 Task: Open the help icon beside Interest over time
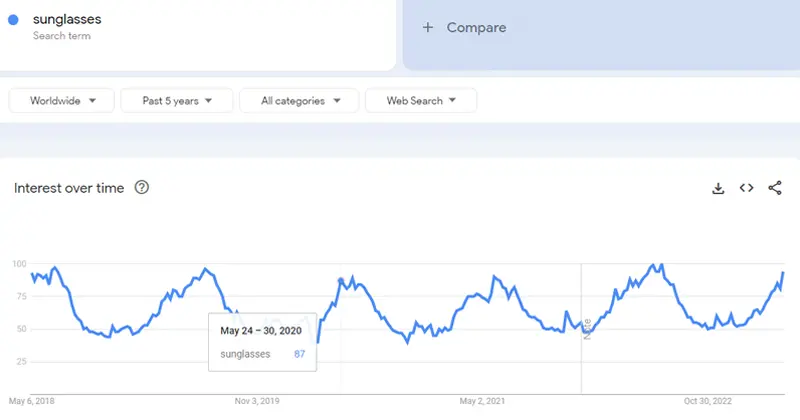pyautogui.click(x=141, y=187)
